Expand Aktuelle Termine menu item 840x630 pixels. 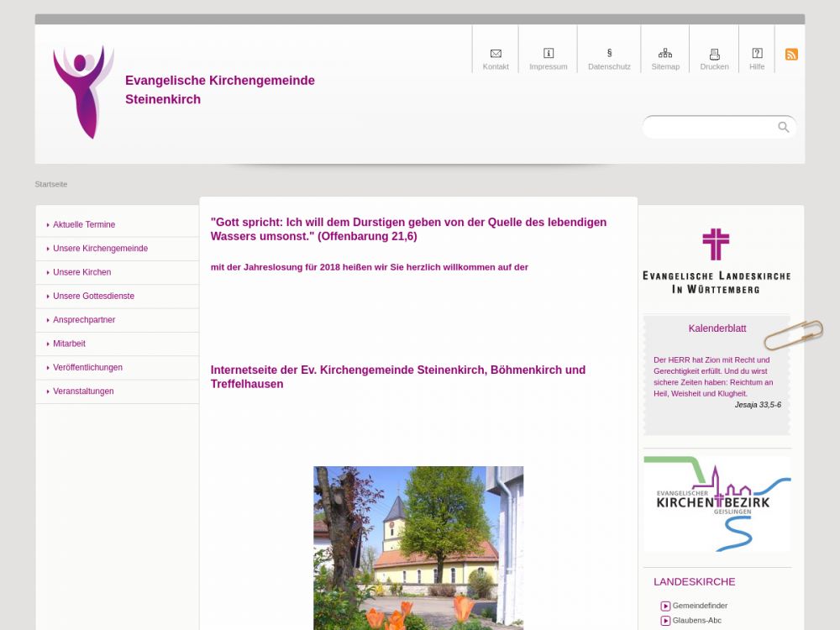(84, 225)
